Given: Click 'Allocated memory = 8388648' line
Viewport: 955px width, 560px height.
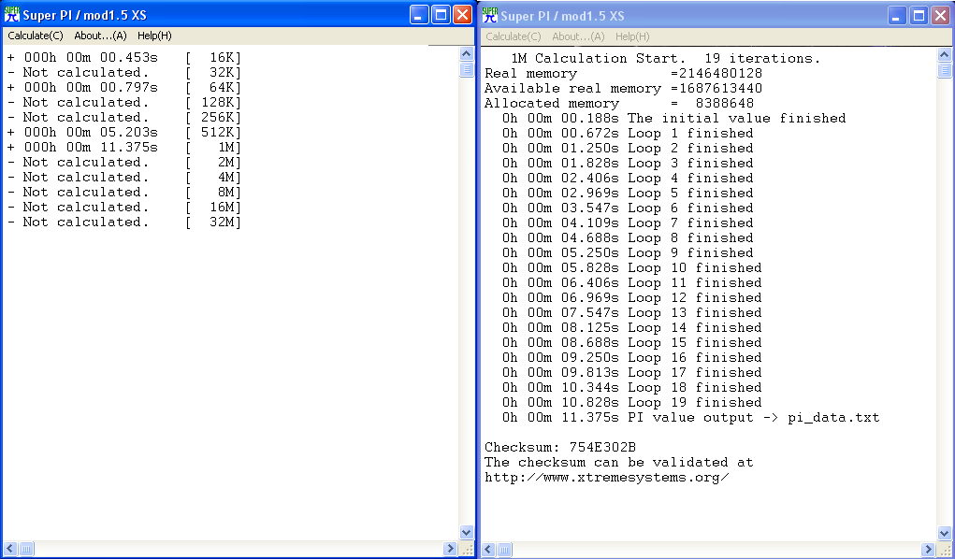Looking at the screenshot, I should (619, 104).
